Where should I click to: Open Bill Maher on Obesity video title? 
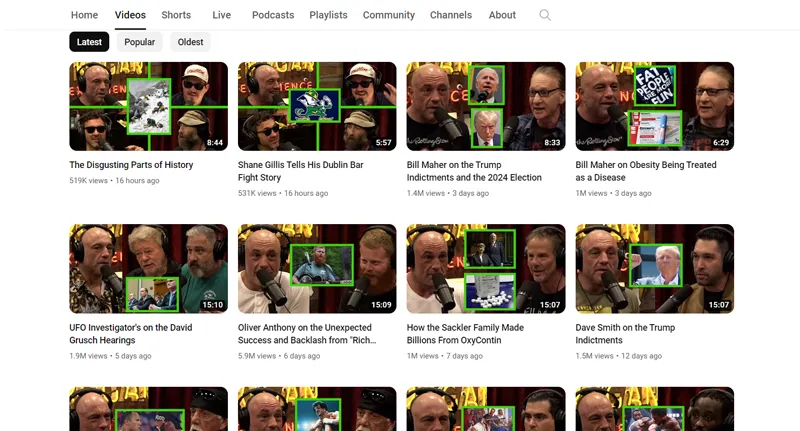point(646,171)
